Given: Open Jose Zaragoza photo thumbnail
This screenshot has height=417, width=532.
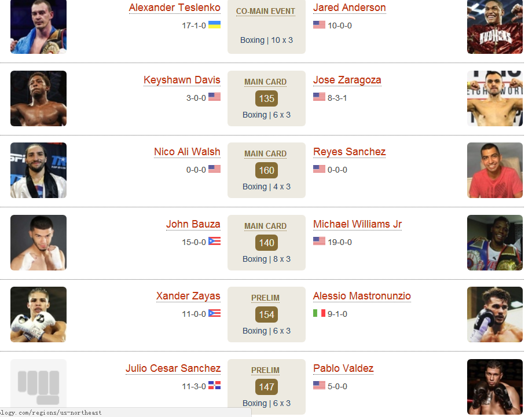Looking at the screenshot, I should (495, 98).
